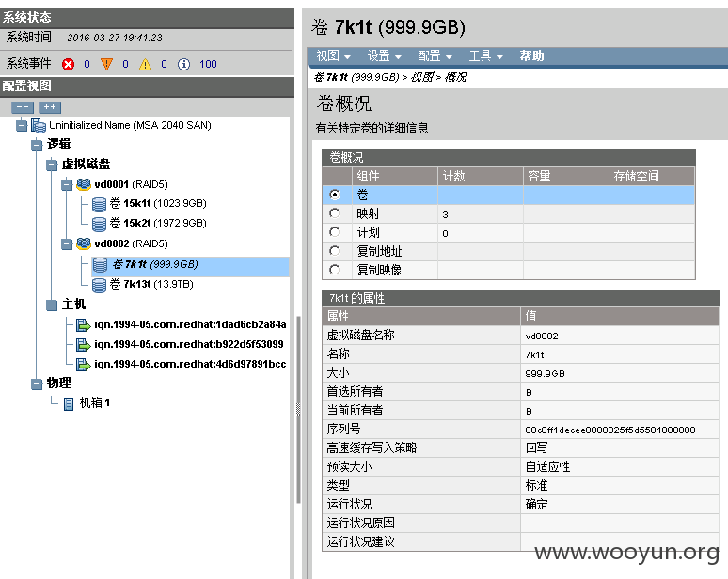Collapse the 逻辑 tree node
This screenshot has width=728, height=579.
point(37,145)
